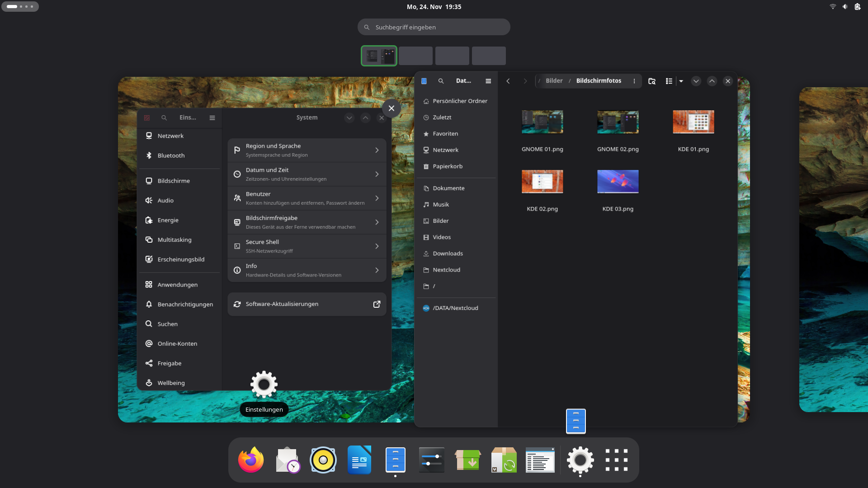Click the Suchbegriff eingeben search field
Image resolution: width=868 pixels, height=488 pixels.
coord(434,27)
